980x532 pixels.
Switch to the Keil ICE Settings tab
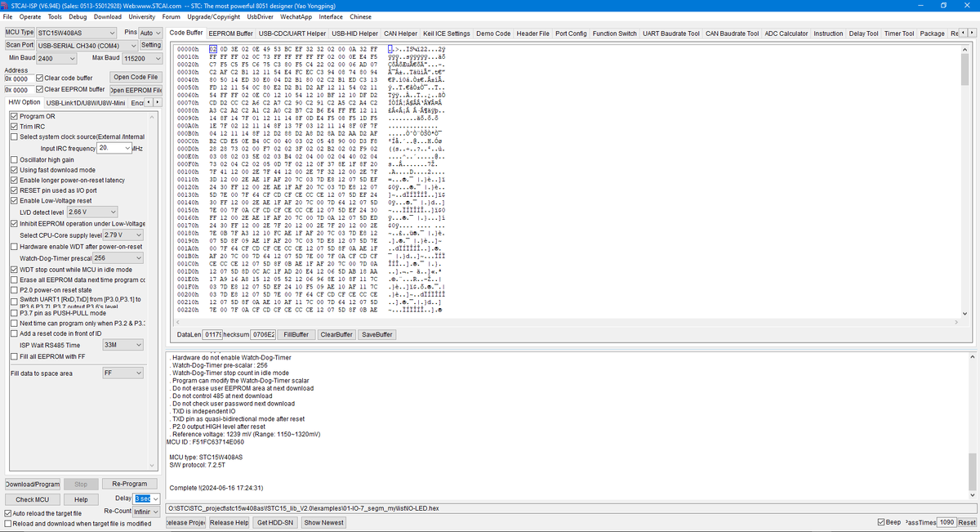(447, 34)
